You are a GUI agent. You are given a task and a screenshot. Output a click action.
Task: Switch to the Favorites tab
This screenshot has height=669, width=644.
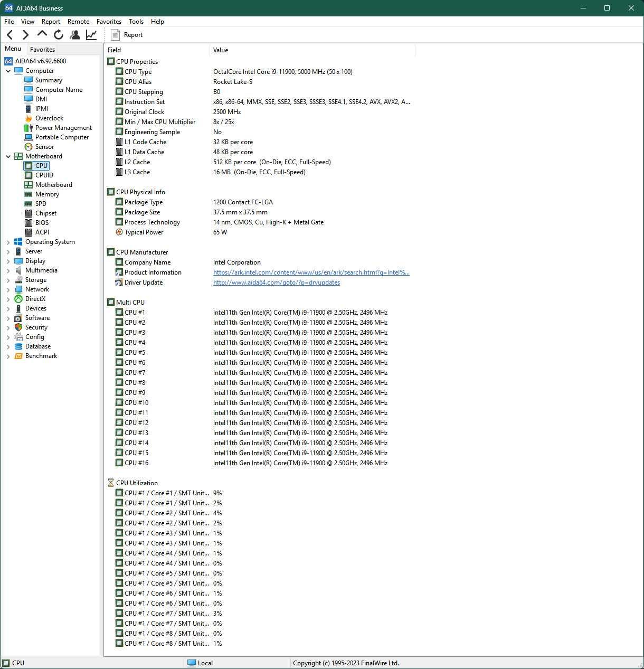pyautogui.click(x=42, y=49)
